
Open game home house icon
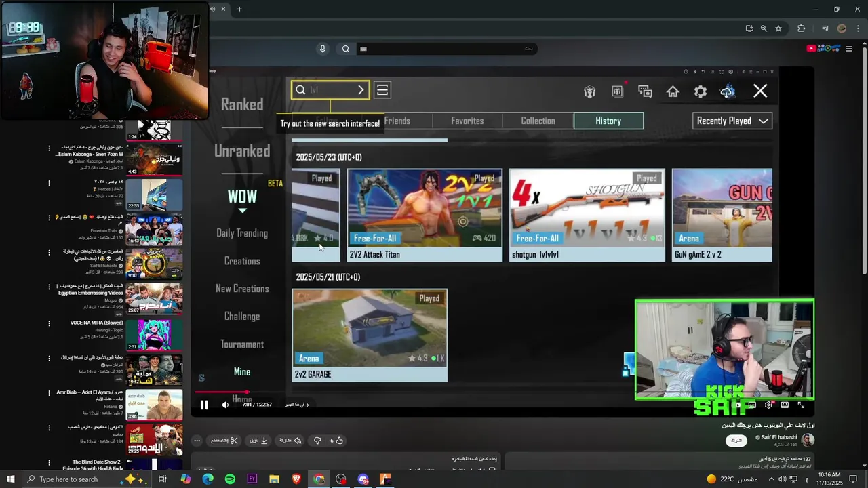(x=673, y=91)
